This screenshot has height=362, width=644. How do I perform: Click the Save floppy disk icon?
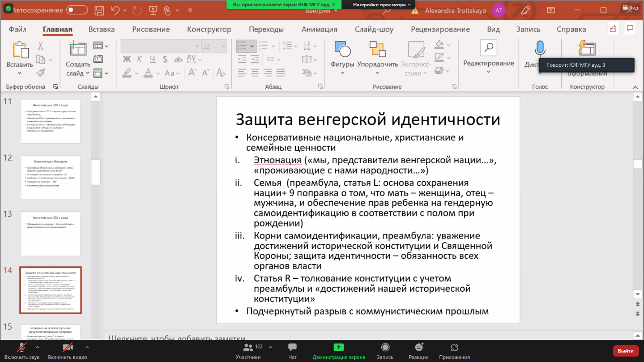click(99, 10)
